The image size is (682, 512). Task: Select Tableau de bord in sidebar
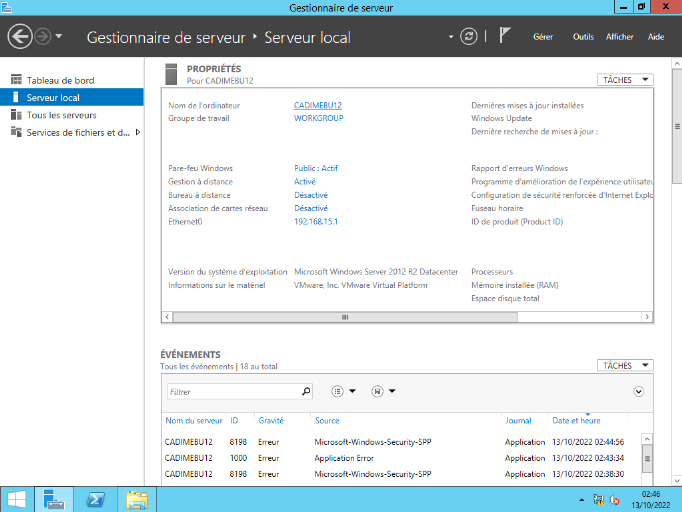tap(60, 80)
